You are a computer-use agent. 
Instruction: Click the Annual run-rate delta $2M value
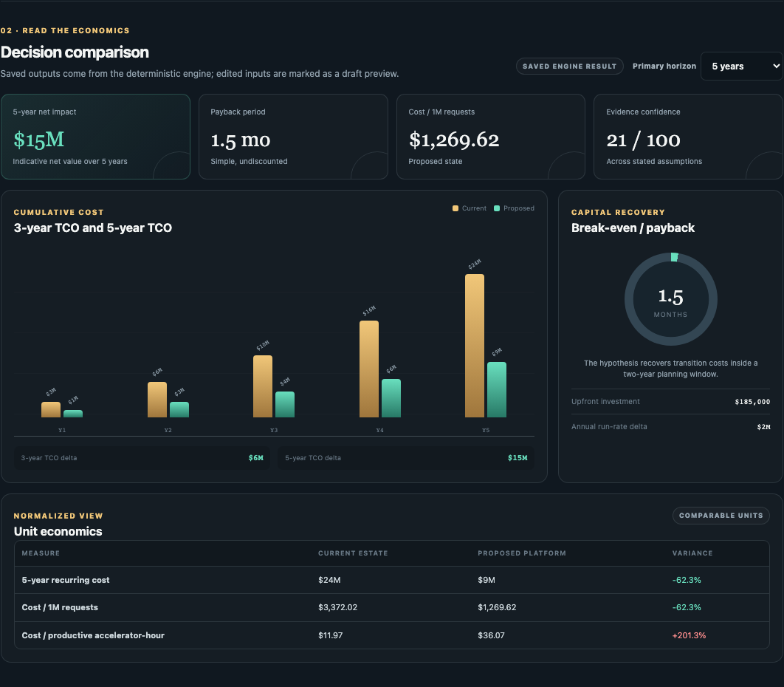763,427
